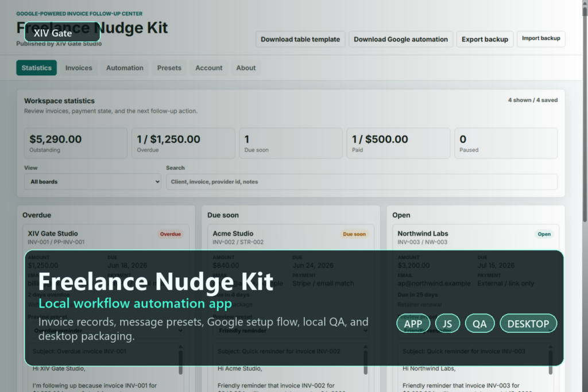This screenshot has width=588, height=392.
Task: Click the red Overdue status badge
Action: [170, 234]
